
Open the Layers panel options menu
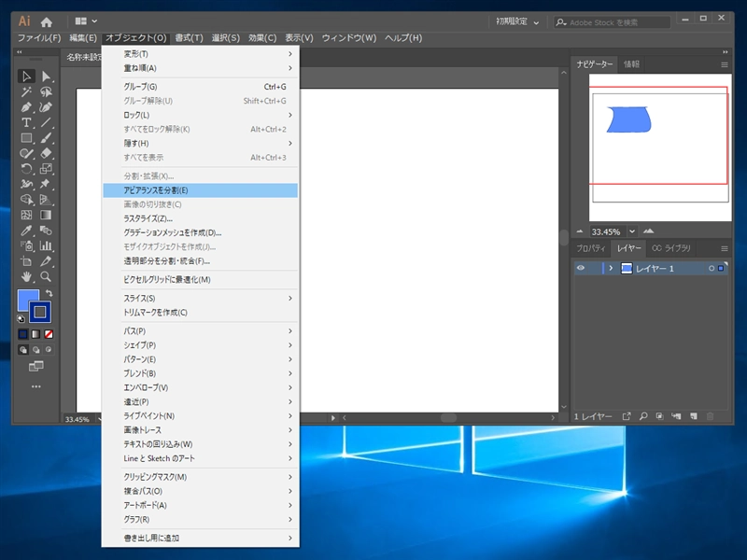725,248
